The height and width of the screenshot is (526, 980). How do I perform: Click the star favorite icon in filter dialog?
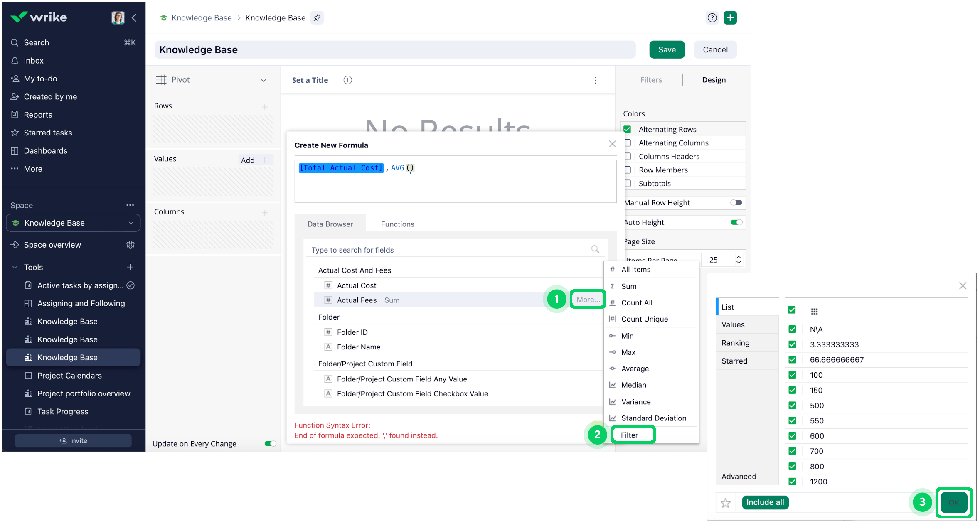coord(726,503)
